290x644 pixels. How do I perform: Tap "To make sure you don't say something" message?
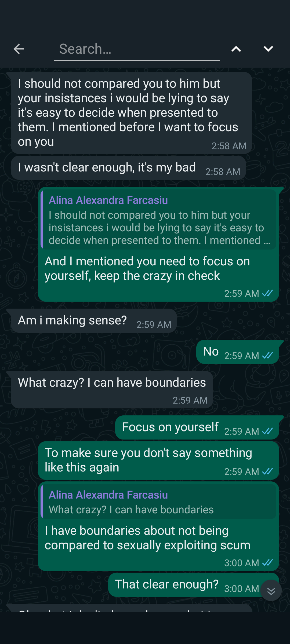[148, 460]
